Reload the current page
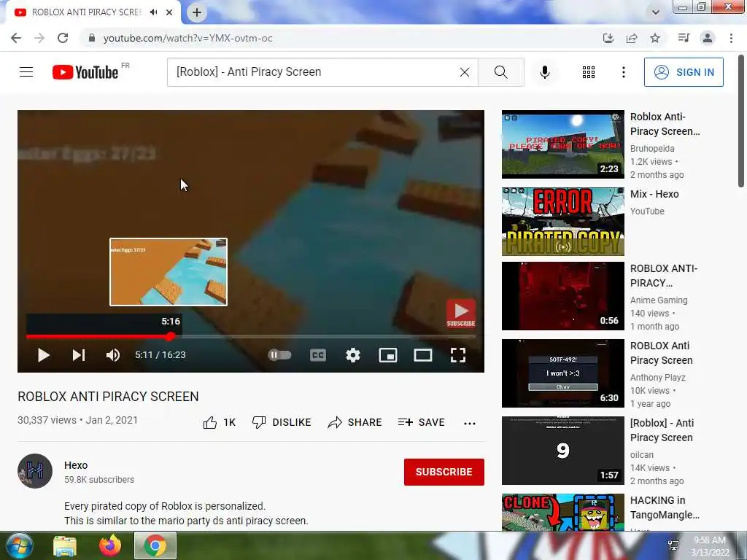The height and width of the screenshot is (560, 747). coord(63,38)
